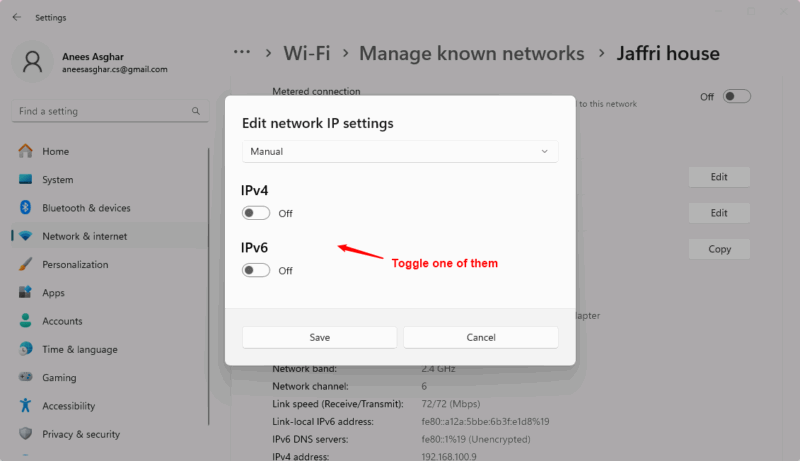This screenshot has width=800, height=461.
Task: Click the IPv4 address 192.168.100.9
Action: click(449, 456)
